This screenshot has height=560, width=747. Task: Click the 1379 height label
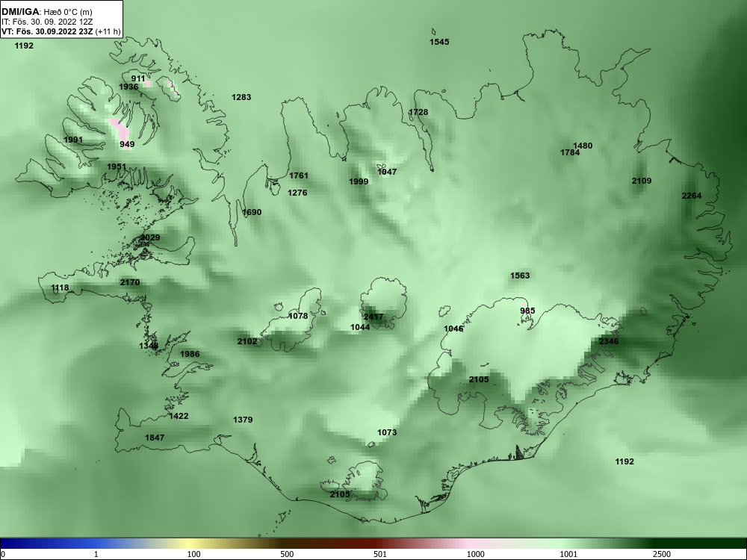(243, 420)
